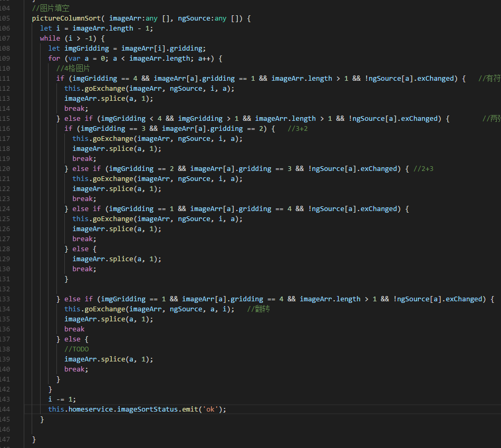Click 'homeservice' in the emit statement
The height and width of the screenshot is (448, 501).
(91, 409)
